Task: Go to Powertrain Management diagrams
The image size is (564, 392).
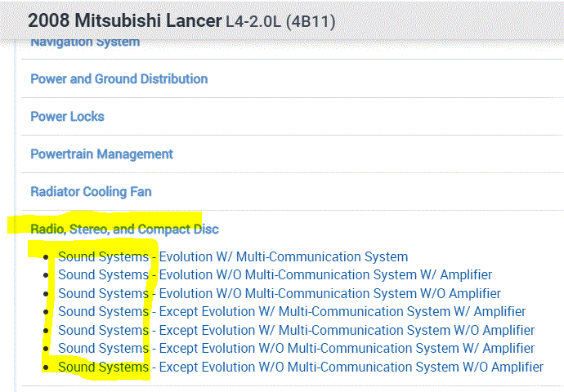Action: [x=101, y=154]
